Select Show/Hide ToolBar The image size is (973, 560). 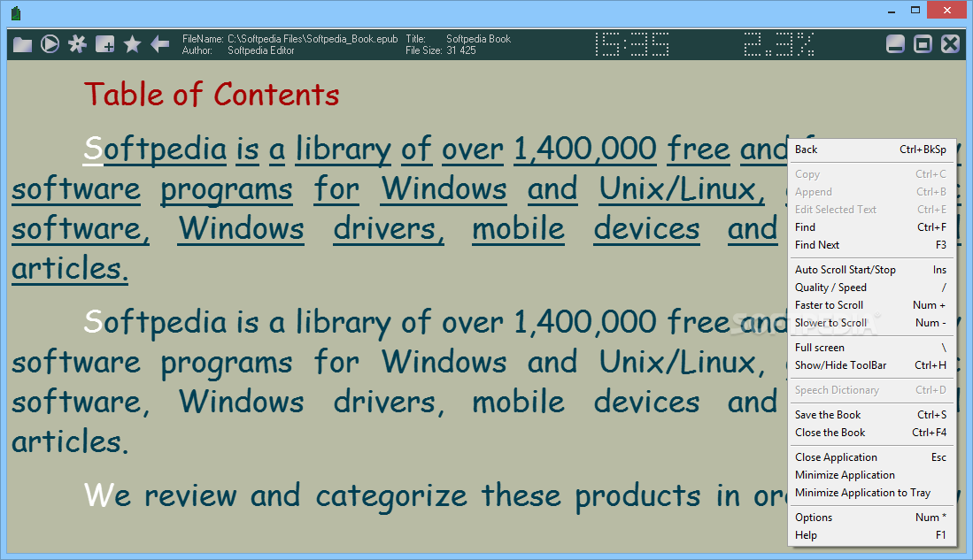click(x=870, y=365)
